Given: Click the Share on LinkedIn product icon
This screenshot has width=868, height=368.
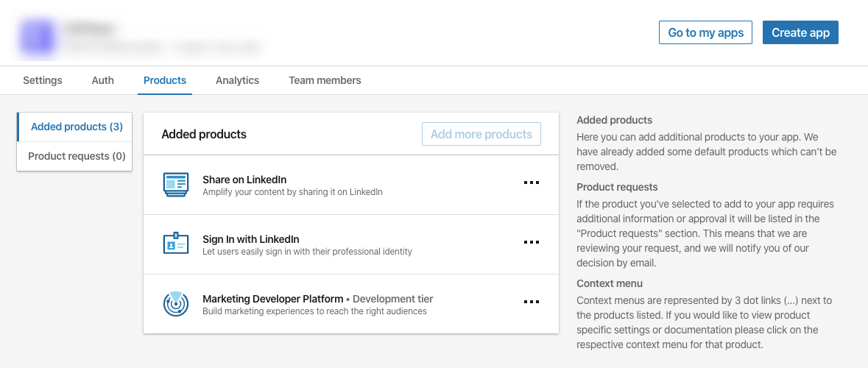Looking at the screenshot, I should (176, 185).
